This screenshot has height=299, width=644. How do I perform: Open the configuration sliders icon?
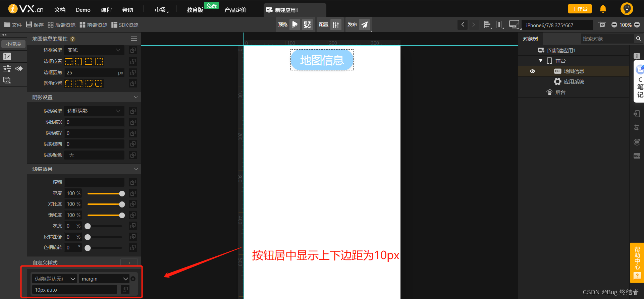coord(336,24)
